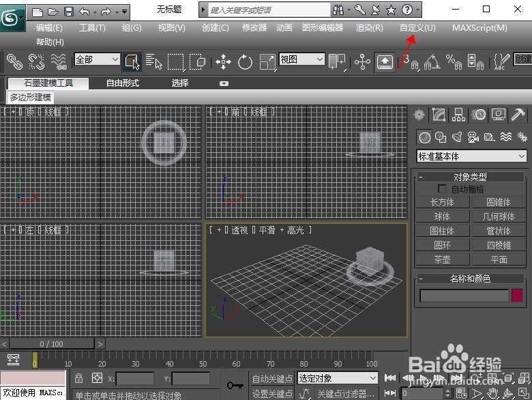This screenshot has height=400, width=532.
Task: Activate Select Object tool
Action: [132, 62]
